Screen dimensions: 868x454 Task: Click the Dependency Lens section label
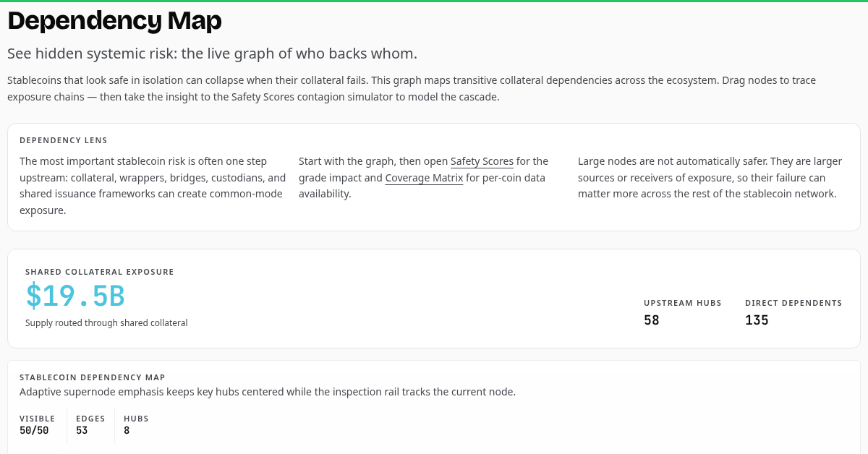pyautogui.click(x=64, y=140)
